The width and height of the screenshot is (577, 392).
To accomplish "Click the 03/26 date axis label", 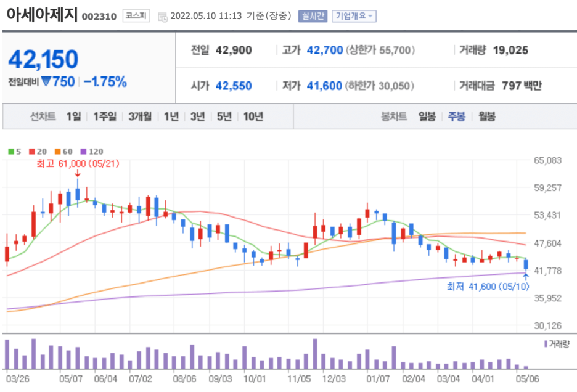I will pos(18,379).
